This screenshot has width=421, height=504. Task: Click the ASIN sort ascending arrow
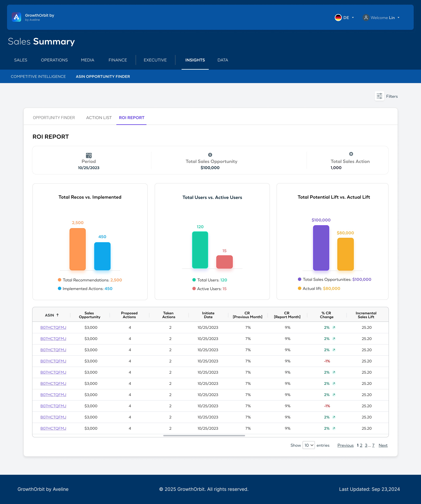point(58,315)
